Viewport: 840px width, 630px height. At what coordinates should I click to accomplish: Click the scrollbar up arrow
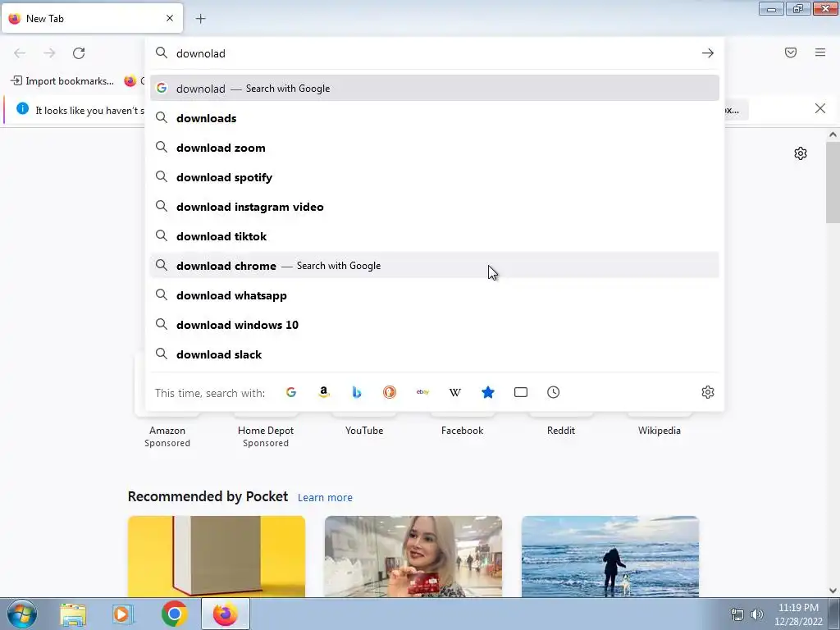click(x=833, y=135)
